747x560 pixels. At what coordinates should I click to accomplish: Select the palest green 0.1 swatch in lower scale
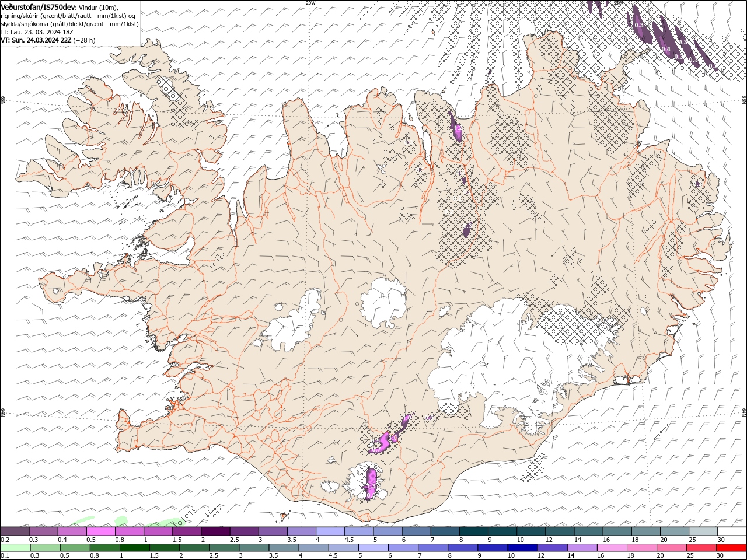[x=15, y=548]
